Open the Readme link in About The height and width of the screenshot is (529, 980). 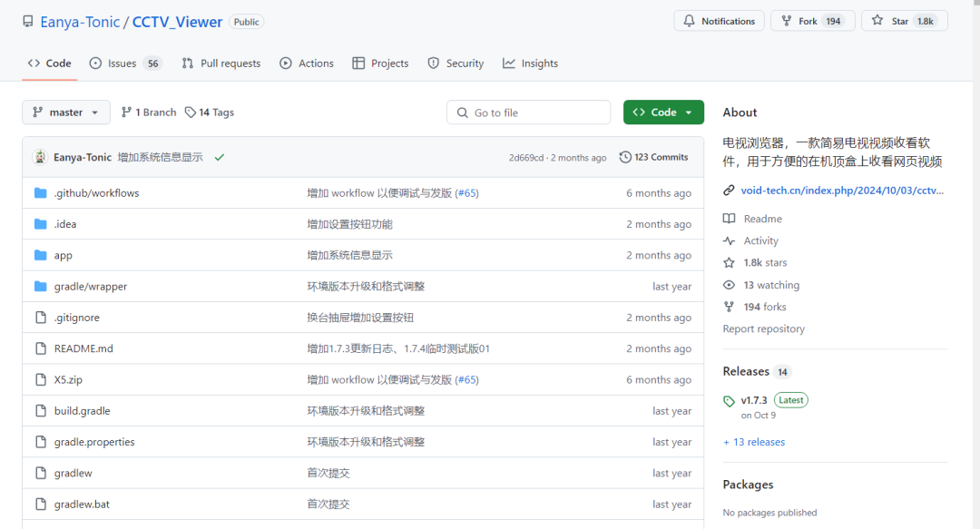click(762, 219)
